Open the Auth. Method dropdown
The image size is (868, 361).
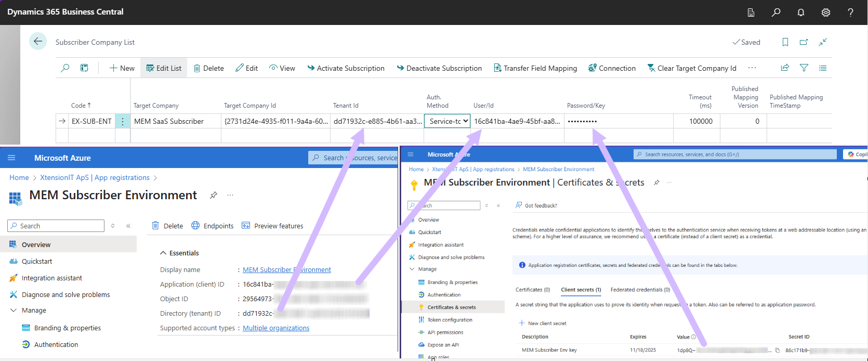447,121
